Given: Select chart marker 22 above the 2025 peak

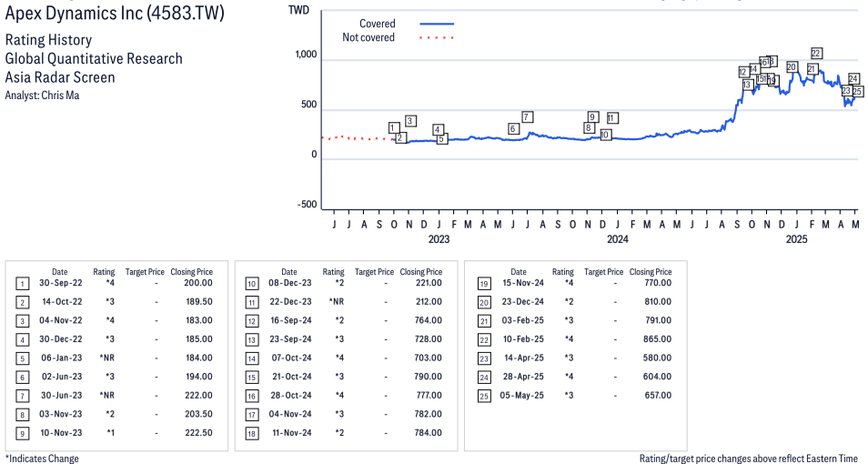Looking at the screenshot, I should pos(816,53).
